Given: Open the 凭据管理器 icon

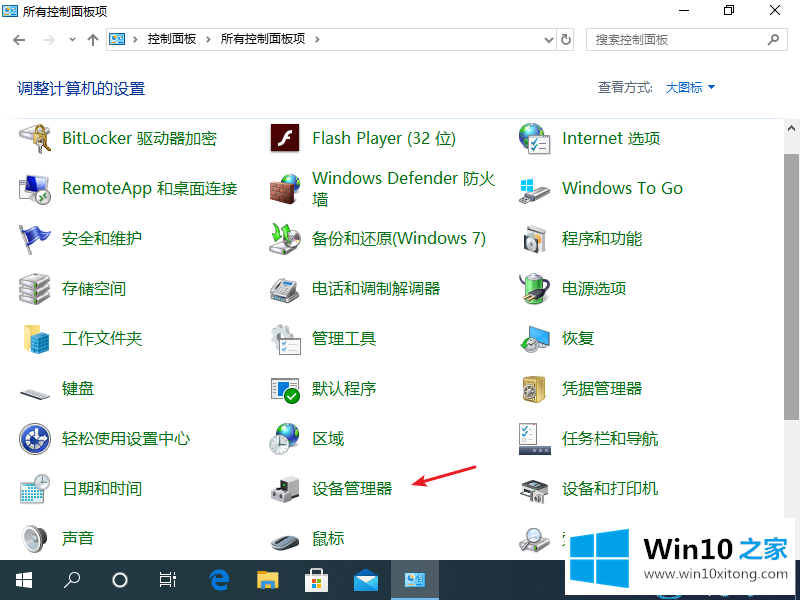Looking at the screenshot, I should click(535, 389).
